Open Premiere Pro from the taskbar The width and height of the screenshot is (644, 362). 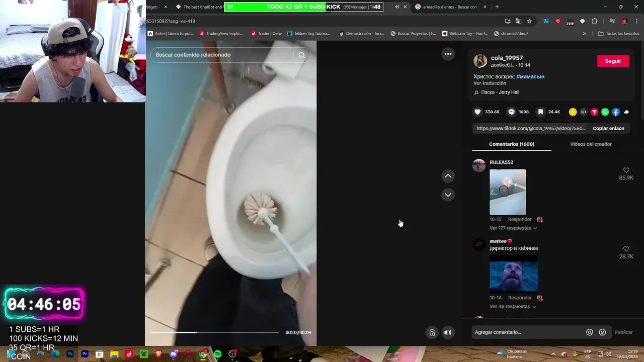tap(85, 354)
